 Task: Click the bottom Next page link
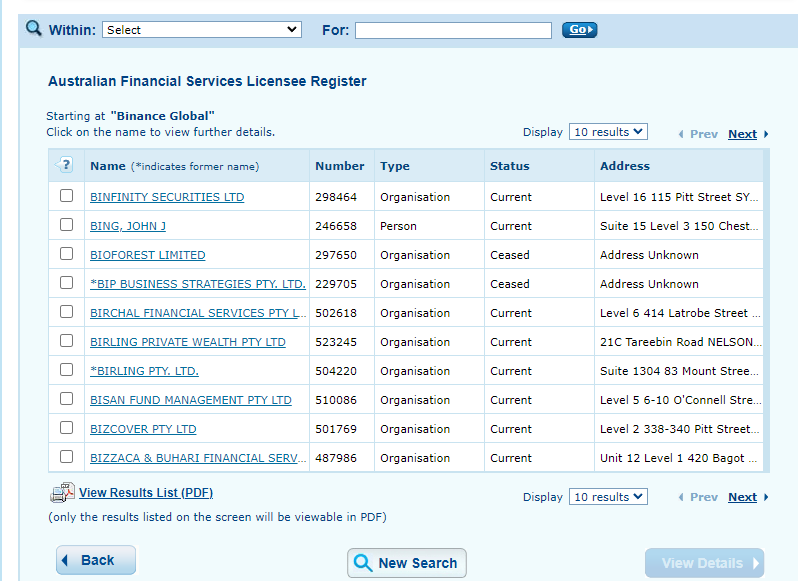coord(742,497)
